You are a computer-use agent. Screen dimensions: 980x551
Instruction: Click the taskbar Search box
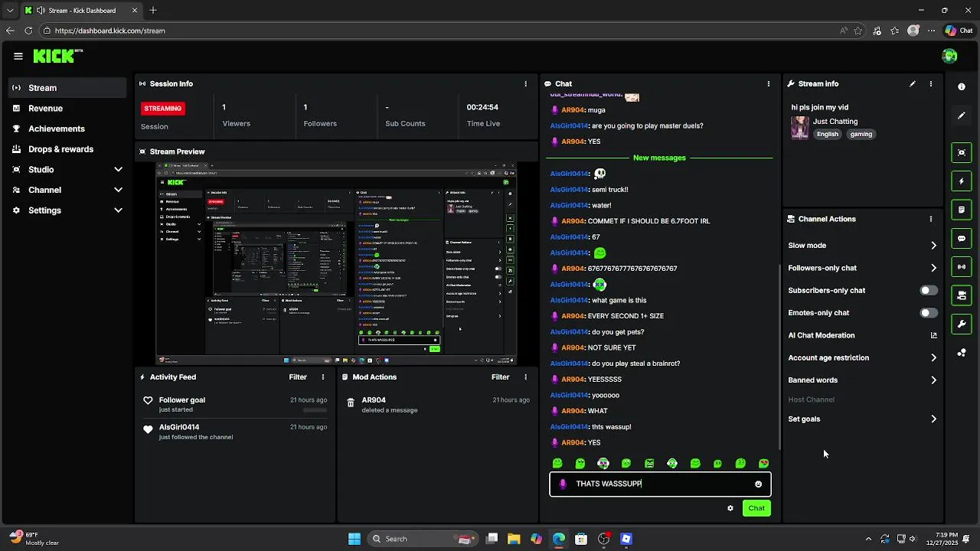coord(423,539)
